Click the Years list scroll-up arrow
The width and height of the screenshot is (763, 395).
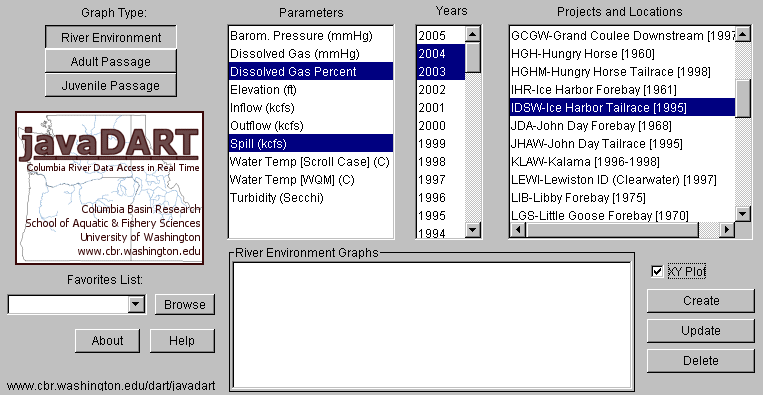click(473, 35)
